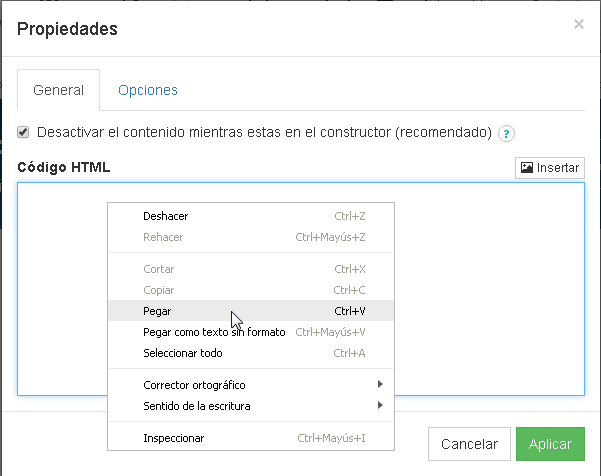Click the Aplicar button
Screen dimensions: 601x476
click(550, 444)
